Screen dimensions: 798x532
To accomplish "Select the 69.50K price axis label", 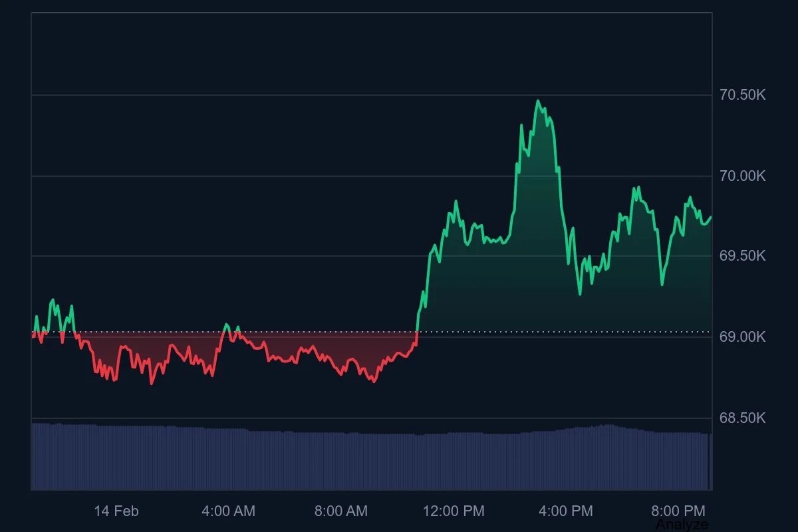I will point(743,256).
